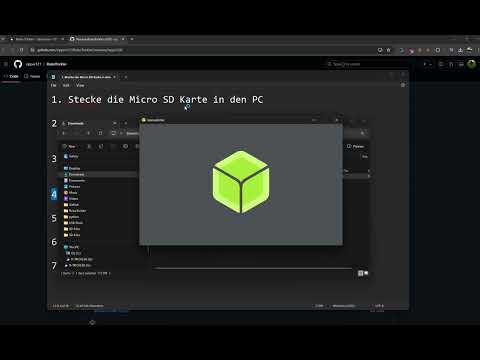Viewport: 480px width, 360px height.
Task: Toggle the Preview pane in Explorer
Action: (x=356, y=146)
